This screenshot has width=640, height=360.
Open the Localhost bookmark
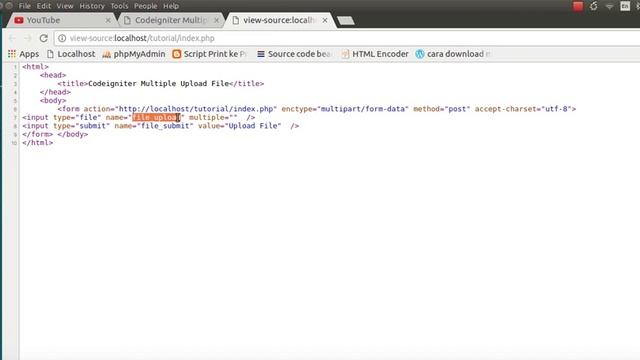[71, 54]
